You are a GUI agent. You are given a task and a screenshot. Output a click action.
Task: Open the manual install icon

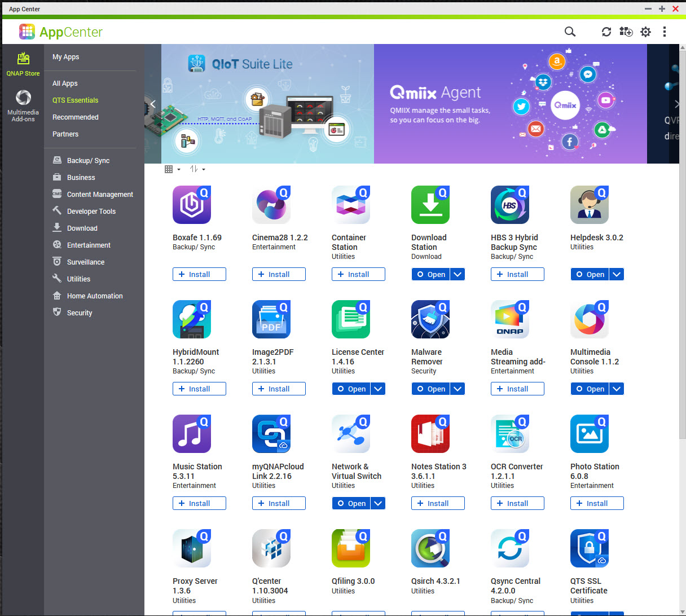[626, 32]
